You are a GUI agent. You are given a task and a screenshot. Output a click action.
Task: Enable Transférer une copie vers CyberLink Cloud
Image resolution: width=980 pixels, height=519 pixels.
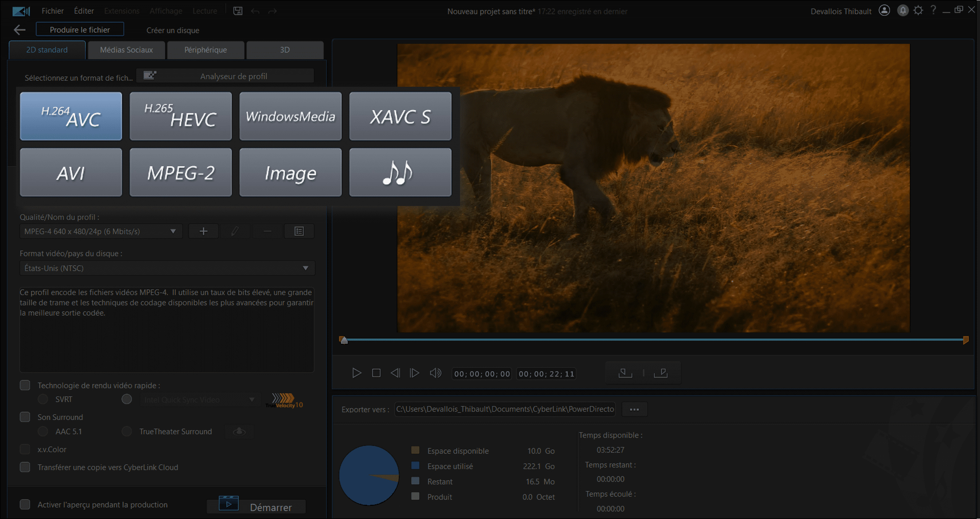point(25,467)
